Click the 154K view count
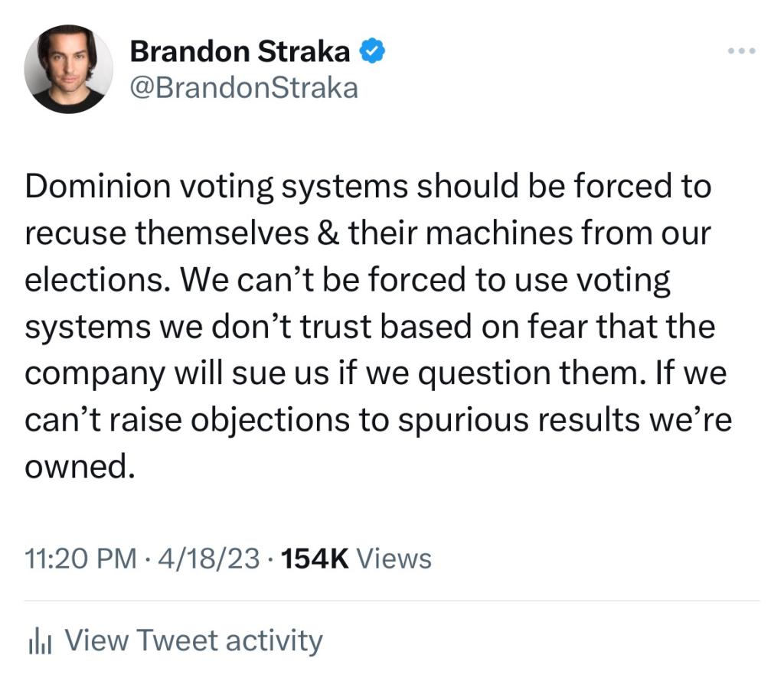 click(315, 559)
